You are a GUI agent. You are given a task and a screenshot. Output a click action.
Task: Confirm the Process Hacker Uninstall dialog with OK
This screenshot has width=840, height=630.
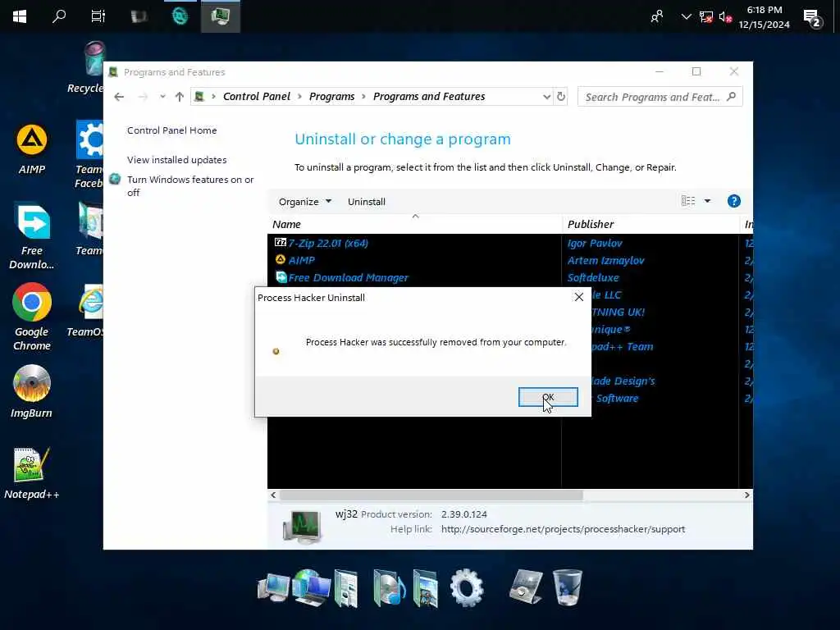point(547,397)
